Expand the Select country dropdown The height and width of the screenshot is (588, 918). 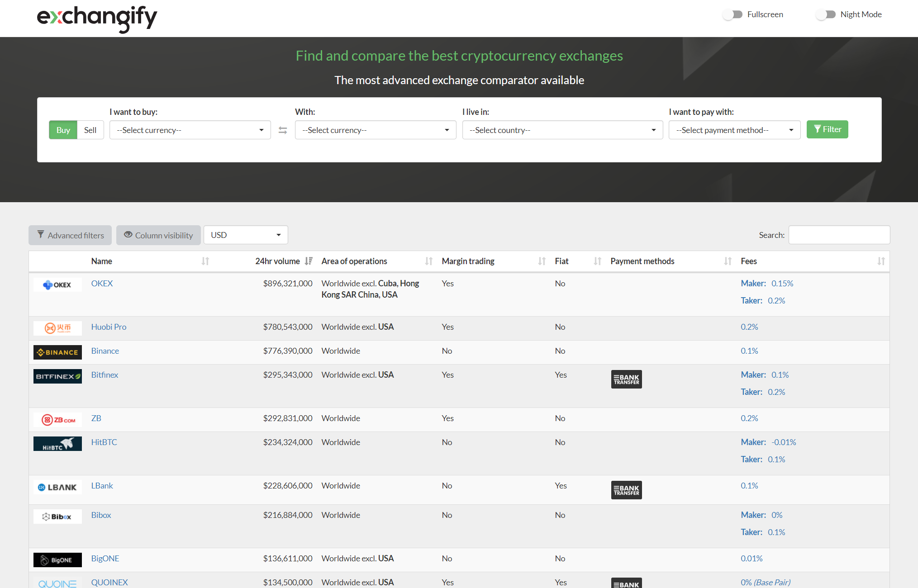coord(562,130)
